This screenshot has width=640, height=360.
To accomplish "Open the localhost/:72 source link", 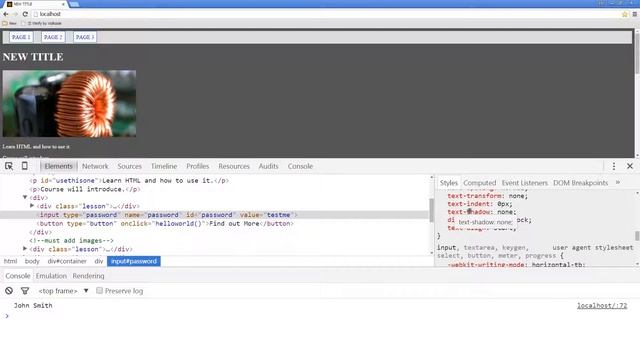I will pos(602,305).
